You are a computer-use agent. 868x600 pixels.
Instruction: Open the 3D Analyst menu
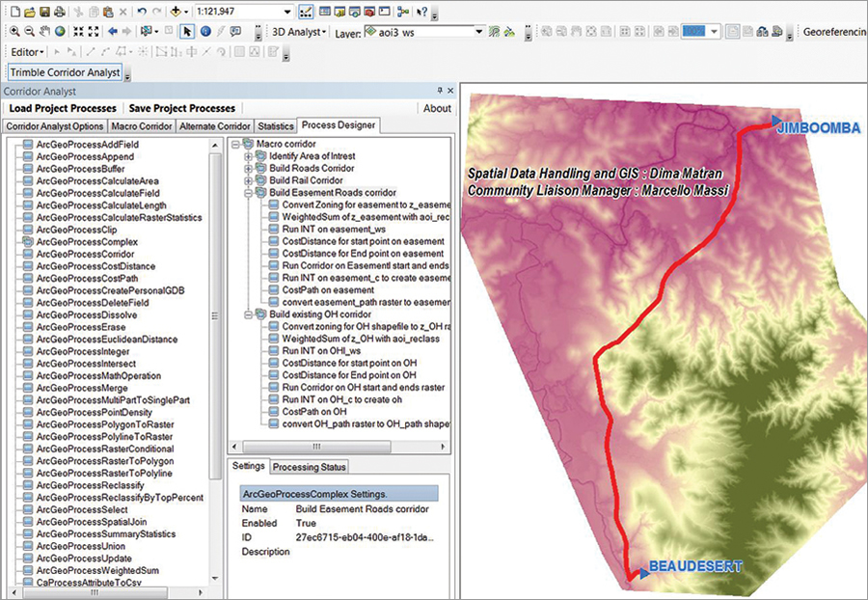(x=300, y=31)
